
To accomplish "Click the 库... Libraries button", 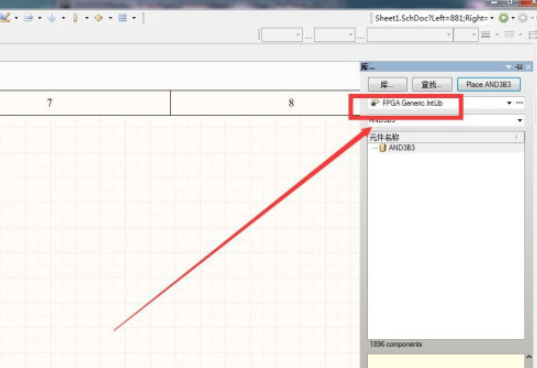I will (387, 85).
